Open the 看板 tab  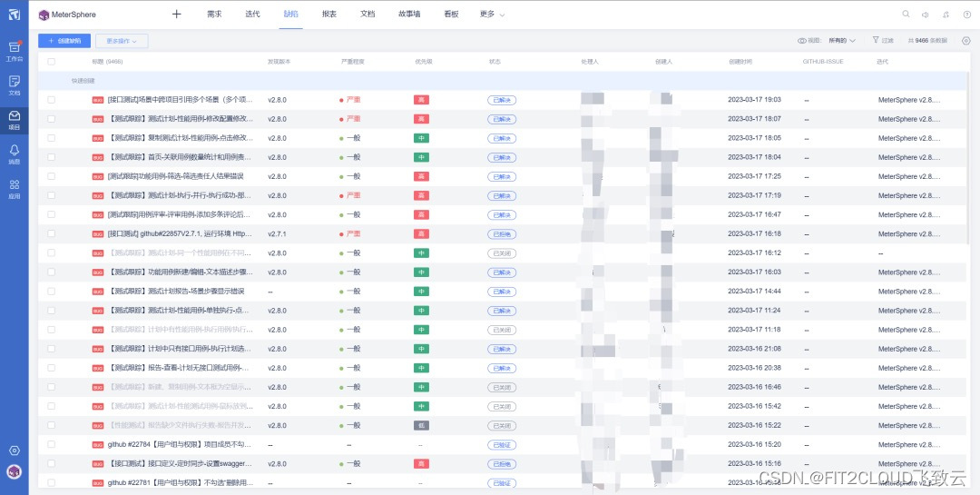tap(451, 15)
